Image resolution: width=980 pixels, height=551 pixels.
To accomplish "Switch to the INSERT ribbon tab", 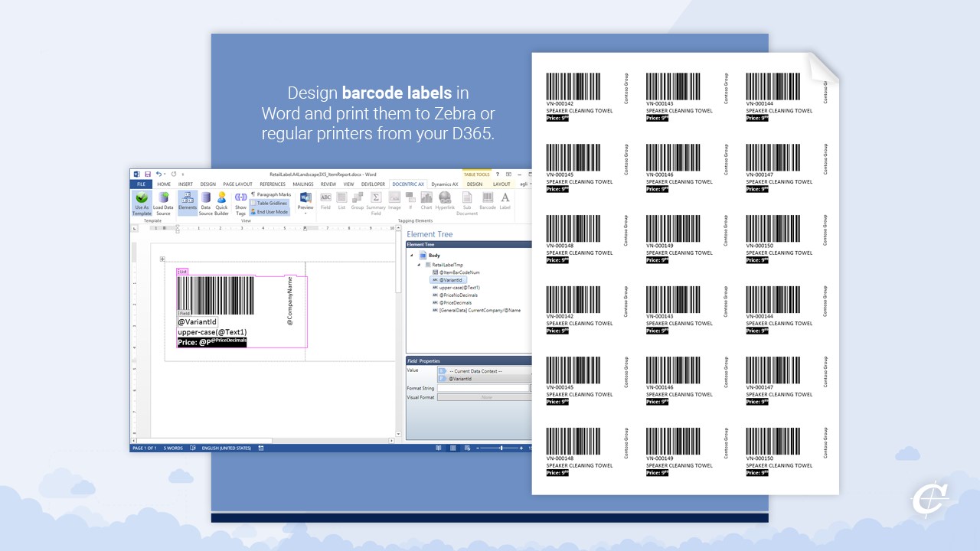I will point(186,184).
